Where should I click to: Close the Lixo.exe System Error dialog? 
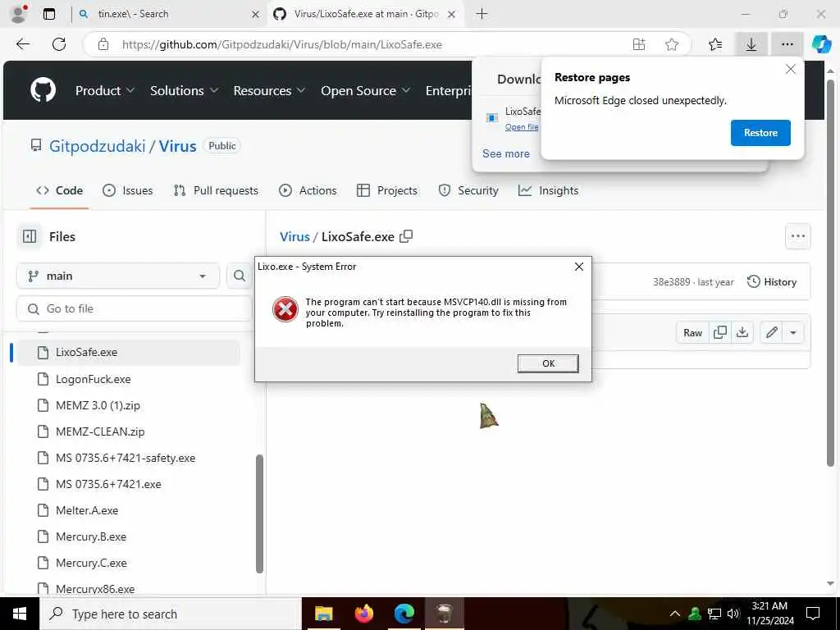coord(578,267)
